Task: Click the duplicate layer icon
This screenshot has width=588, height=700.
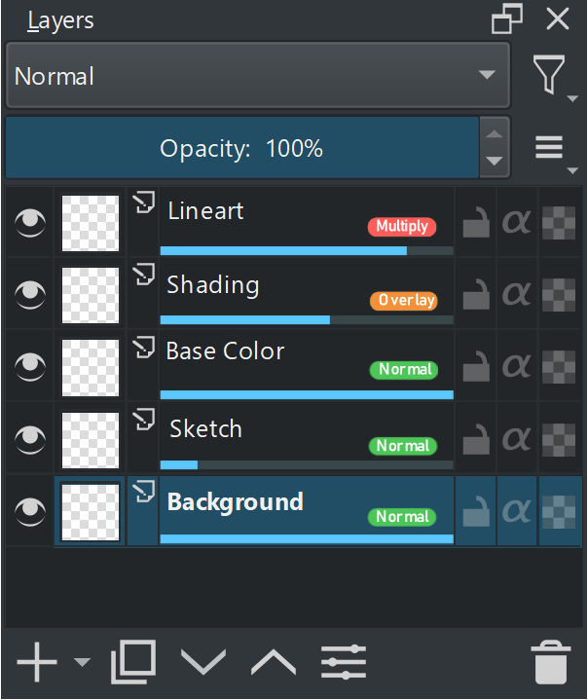Action: point(133,662)
